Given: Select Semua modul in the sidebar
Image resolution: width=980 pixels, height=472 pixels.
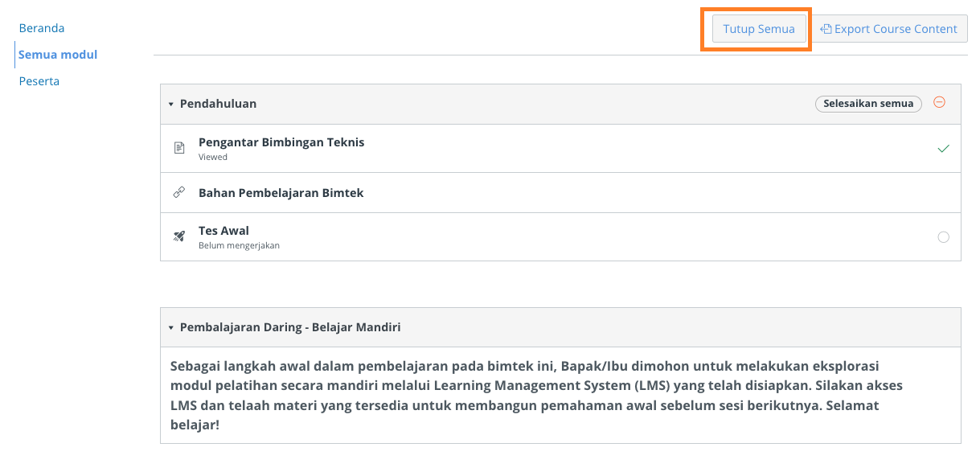Looking at the screenshot, I should click(58, 55).
